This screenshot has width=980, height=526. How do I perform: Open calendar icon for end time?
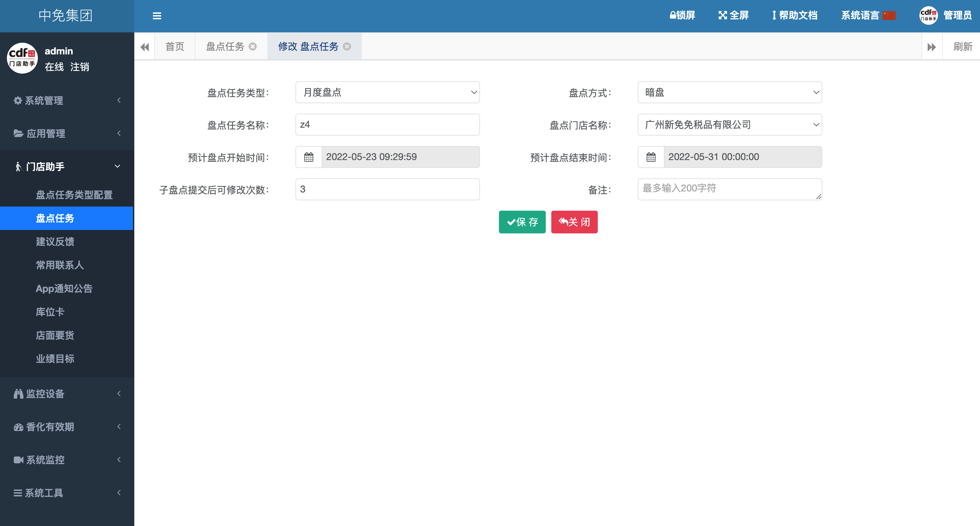tap(651, 157)
